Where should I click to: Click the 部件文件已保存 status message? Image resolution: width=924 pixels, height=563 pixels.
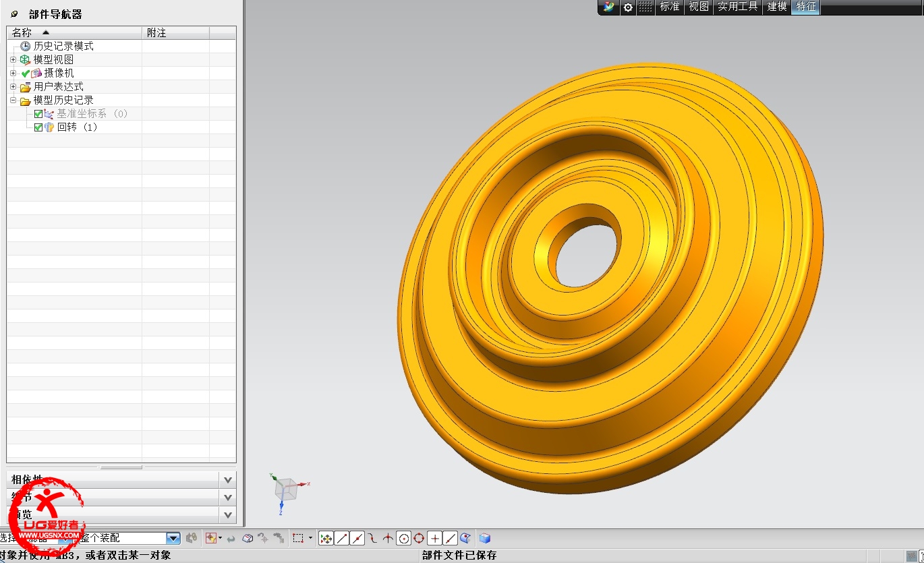(459, 556)
